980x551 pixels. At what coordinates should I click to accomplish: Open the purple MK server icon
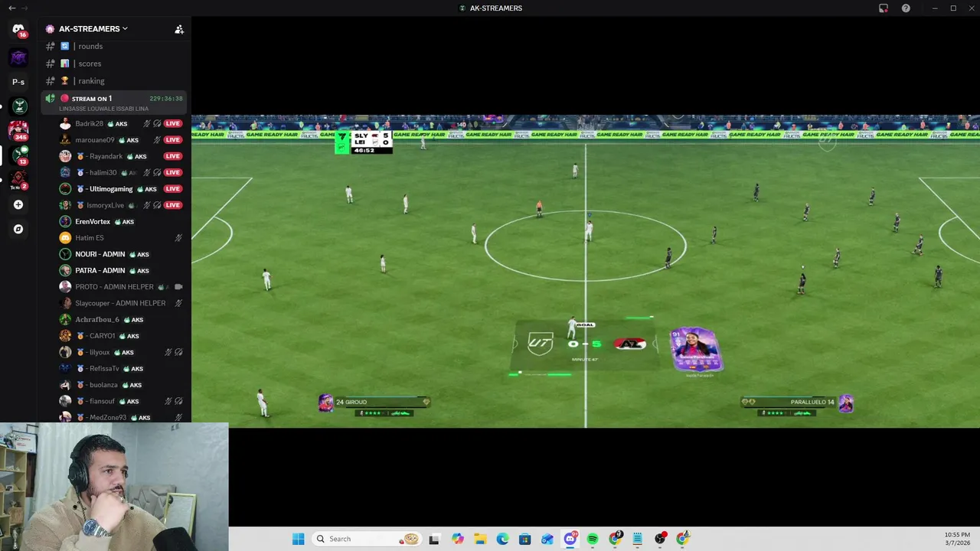[x=18, y=57]
